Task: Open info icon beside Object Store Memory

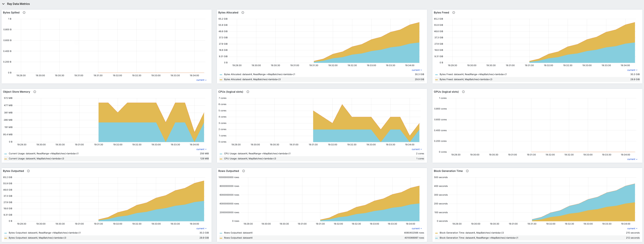Action: (x=35, y=92)
